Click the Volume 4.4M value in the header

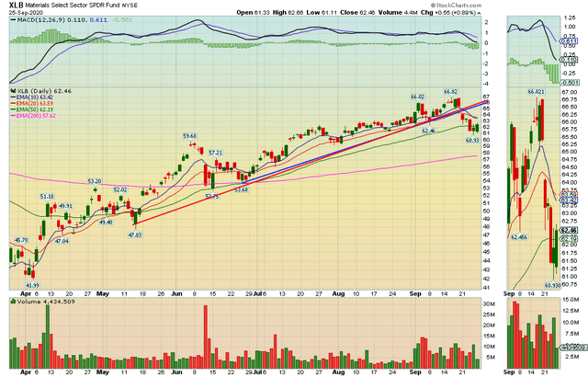click(398, 12)
